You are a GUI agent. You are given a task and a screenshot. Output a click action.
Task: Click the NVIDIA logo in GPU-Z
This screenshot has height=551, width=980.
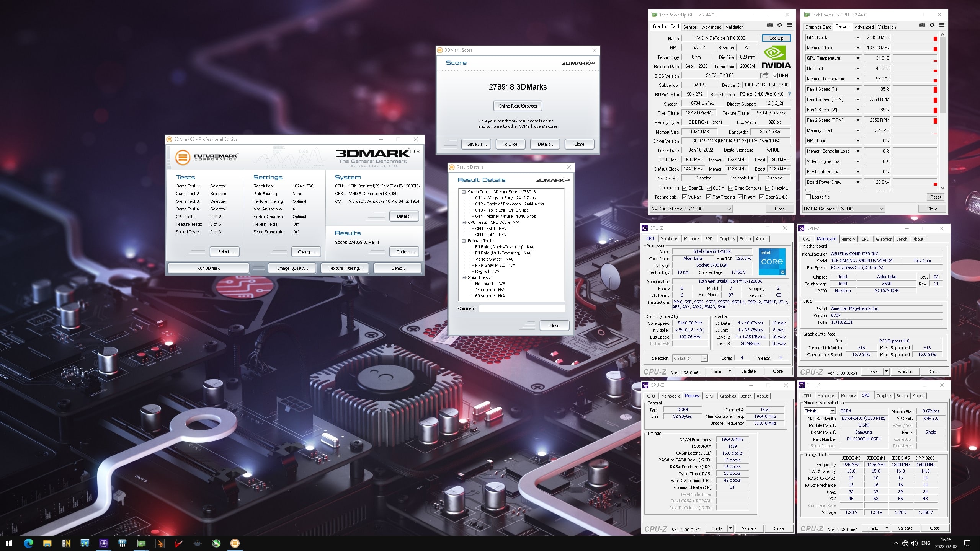(x=776, y=57)
